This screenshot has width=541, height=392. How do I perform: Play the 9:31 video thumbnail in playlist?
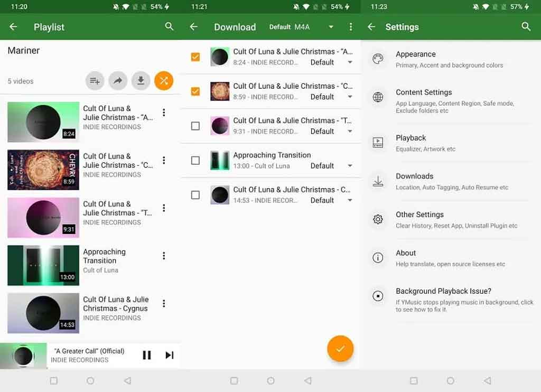pyautogui.click(x=43, y=218)
